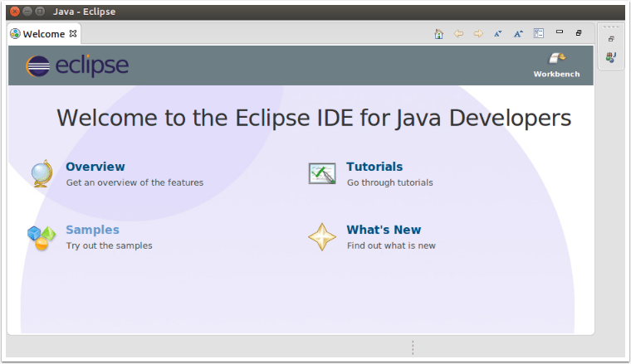Open the Java perspective icon in side bar
The width and height of the screenshot is (631, 364).
(611, 57)
